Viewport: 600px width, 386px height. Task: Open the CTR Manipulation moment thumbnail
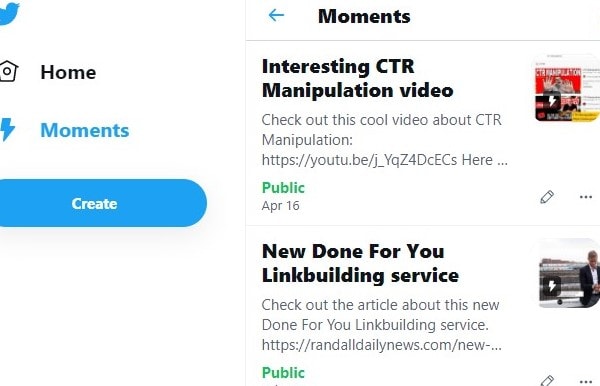[x=566, y=88]
